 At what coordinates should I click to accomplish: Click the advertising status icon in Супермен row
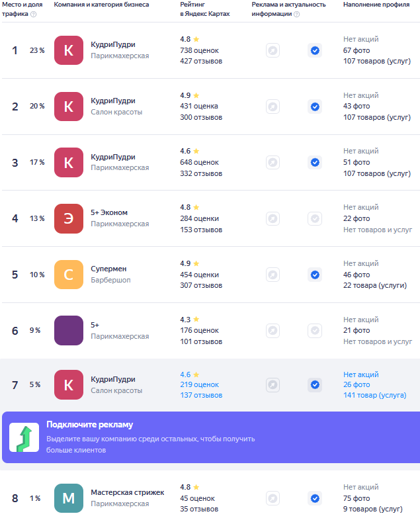click(x=273, y=275)
